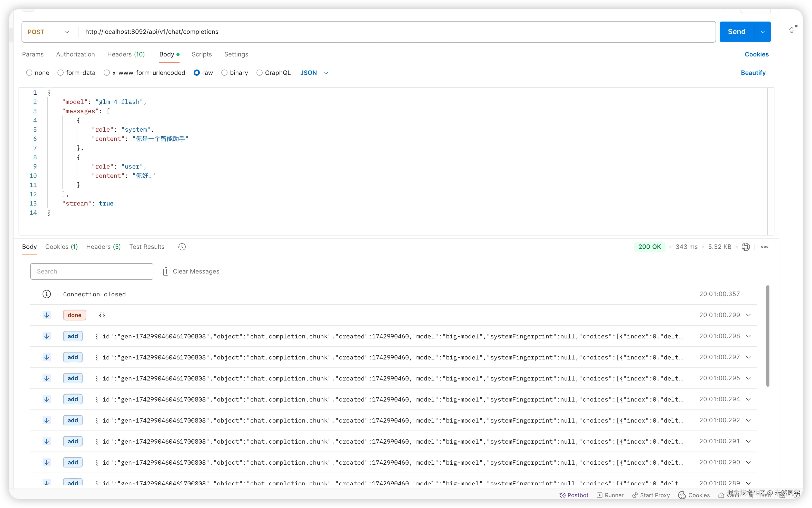The height and width of the screenshot is (508, 812).
Task: Click the Clear Messages trash icon
Action: click(166, 271)
